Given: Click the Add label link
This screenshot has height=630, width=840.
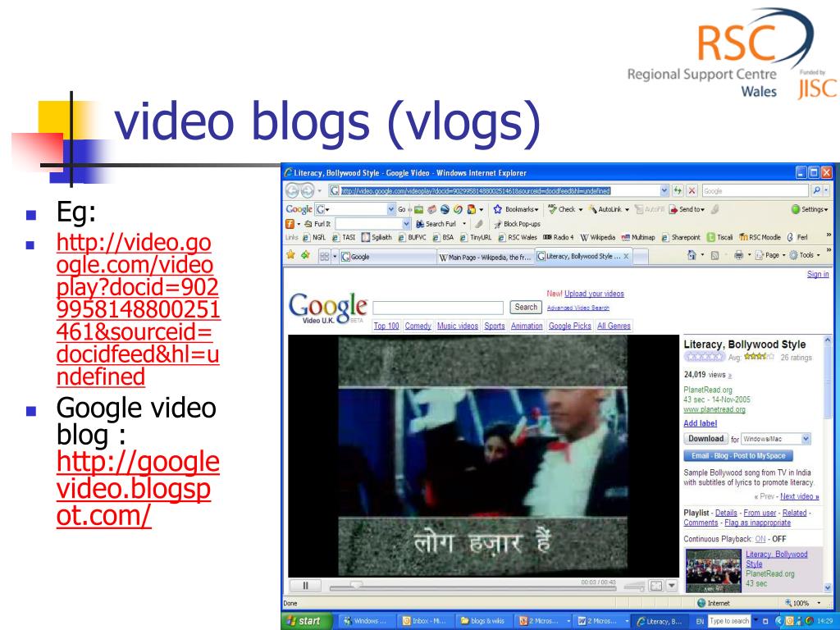Looking at the screenshot, I should [700, 423].
